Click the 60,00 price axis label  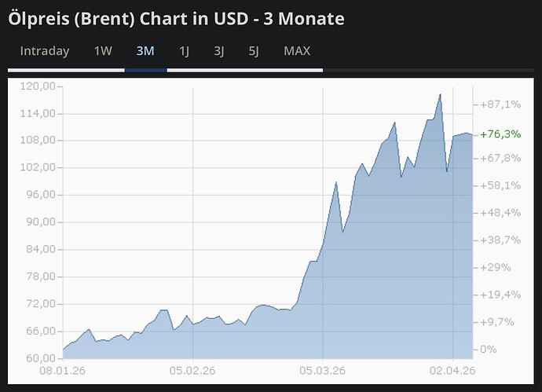38,358
